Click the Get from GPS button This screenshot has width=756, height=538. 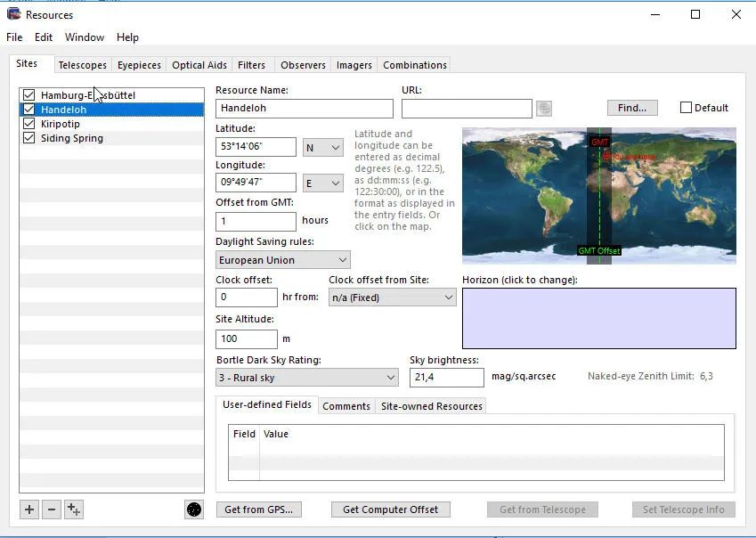[258, 509]
